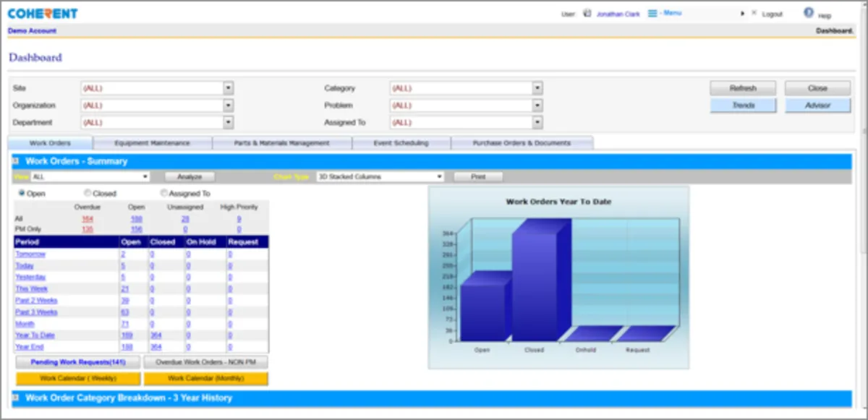
Task: Open Pending Work Requests(141)
Action: click(x=78, y=361)
